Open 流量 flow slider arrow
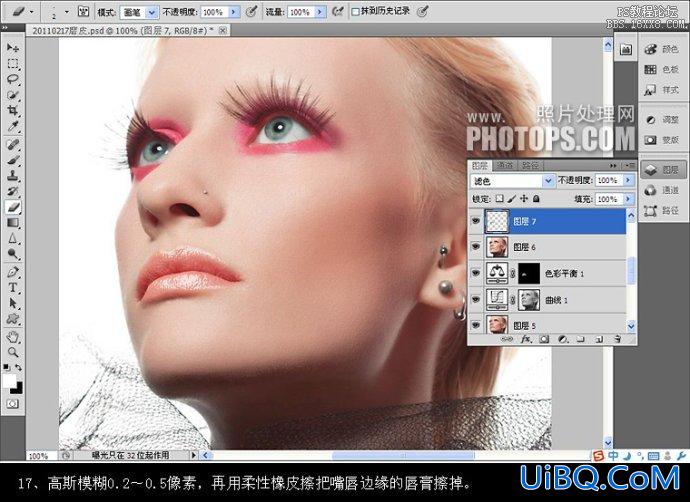 [x=320, y=12]
